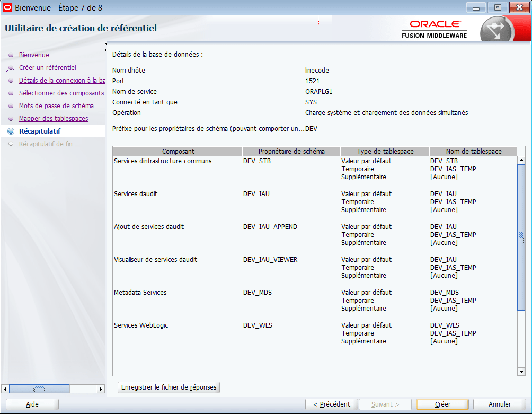Click the left arrow on the bottom scrollbar
Viewport: 532px width, 414px height.
pos(5,389)
